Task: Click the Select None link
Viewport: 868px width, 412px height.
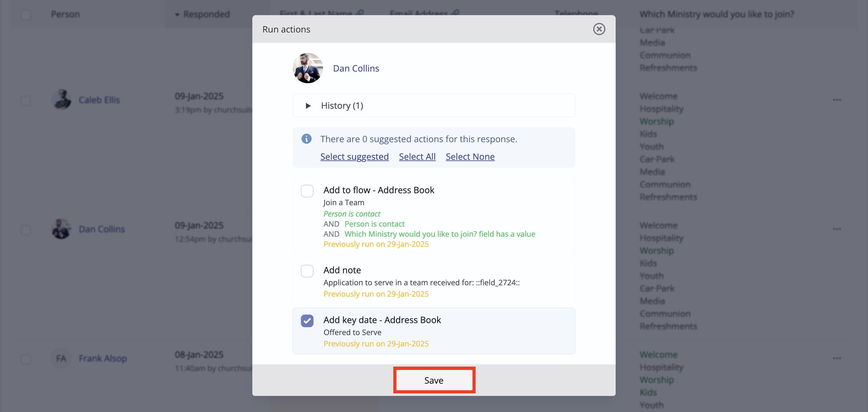Action: point(470,157)
